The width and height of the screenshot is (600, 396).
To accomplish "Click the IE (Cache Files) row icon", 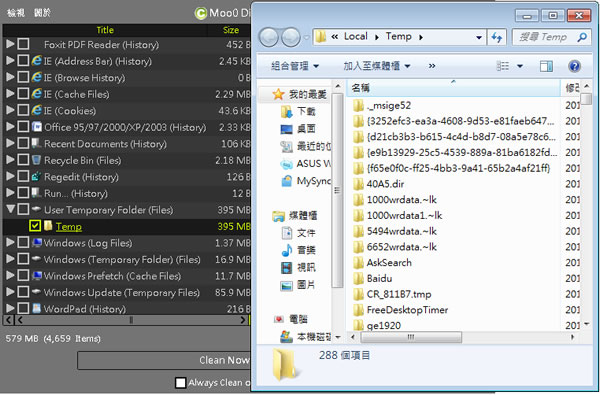I will coord(36,94).
